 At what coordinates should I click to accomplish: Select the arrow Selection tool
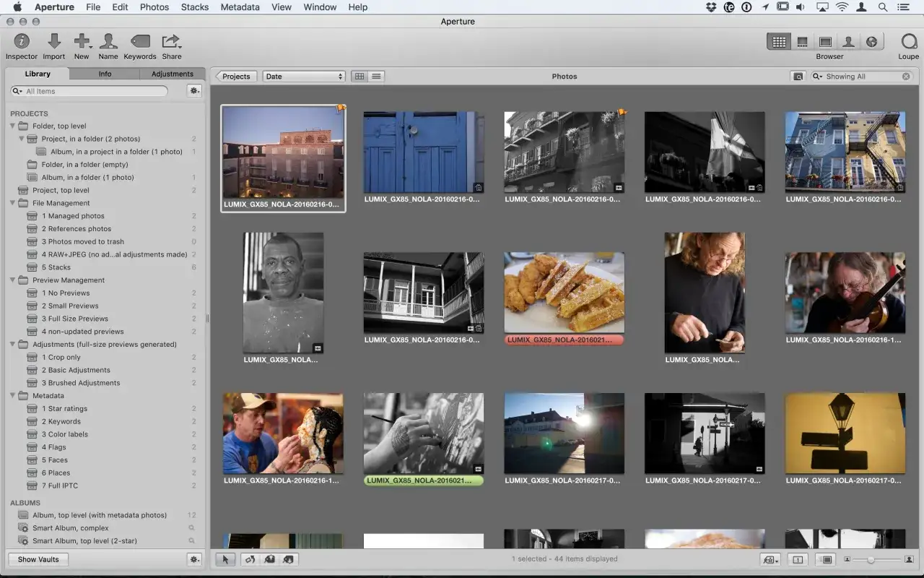pos(226,559)
